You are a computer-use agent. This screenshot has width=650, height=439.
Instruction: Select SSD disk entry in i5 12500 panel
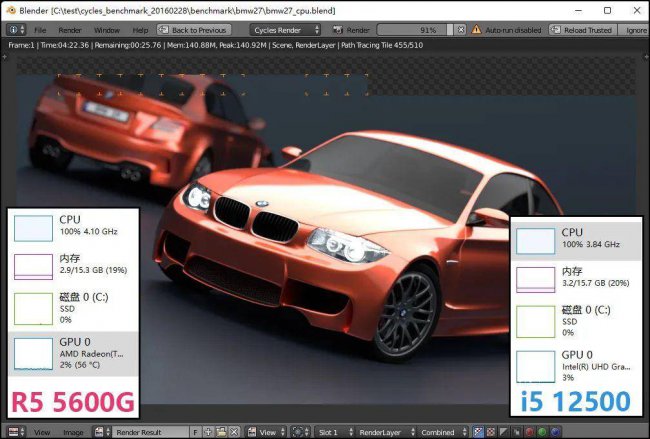pos(575,322)
